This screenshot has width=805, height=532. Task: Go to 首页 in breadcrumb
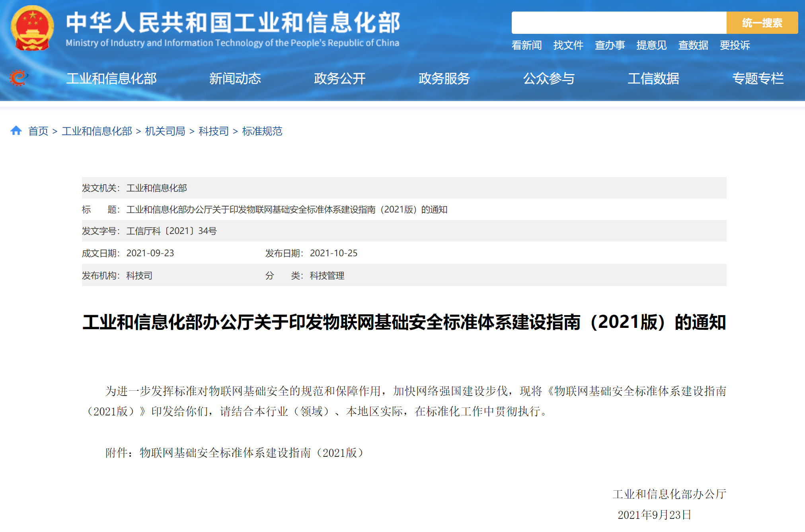pos(38,131)
